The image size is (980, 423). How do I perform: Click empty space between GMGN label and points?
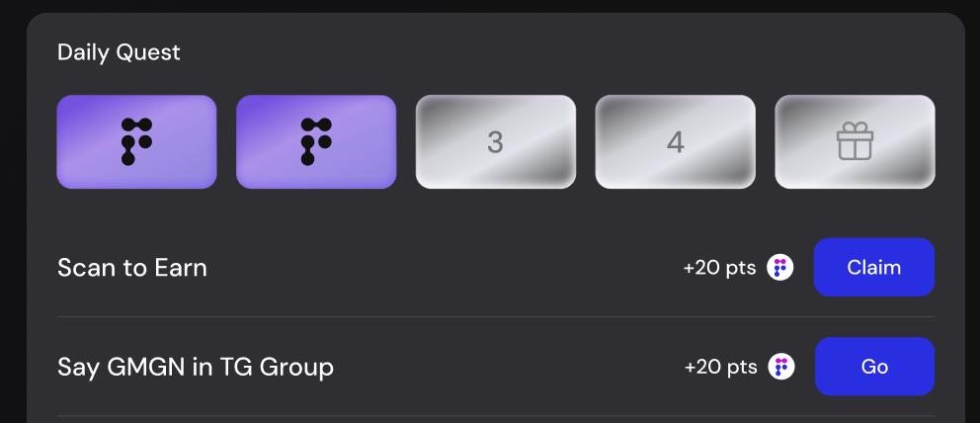pos(510,367)
